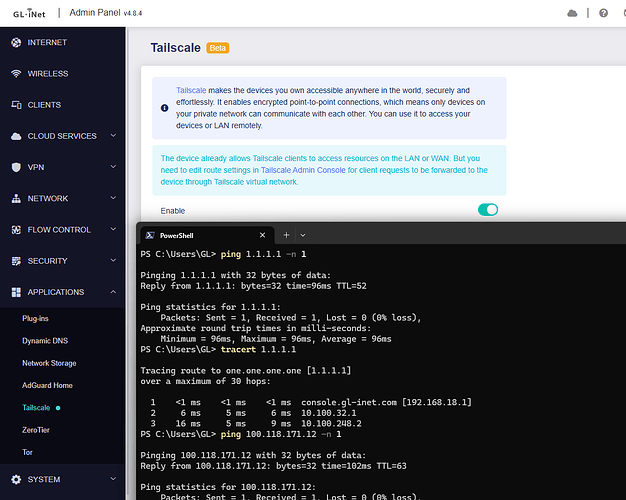Viewport: 626px width, 500px height.
Task: Add a new PowerShell tab
Action: 286,235
